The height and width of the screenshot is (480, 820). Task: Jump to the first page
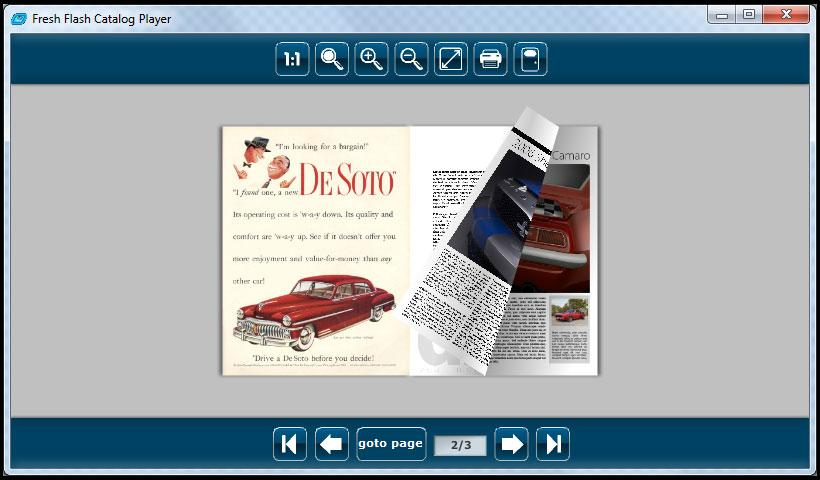[290, 444]
